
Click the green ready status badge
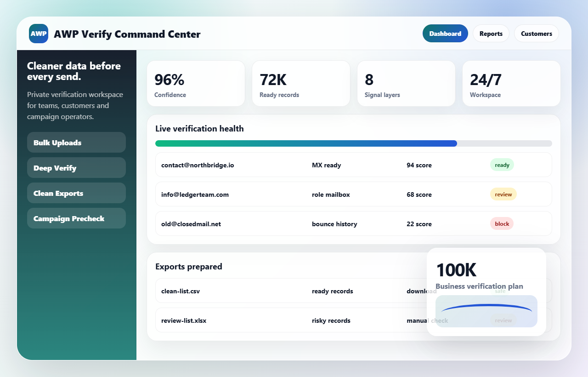tap(502, 165)
